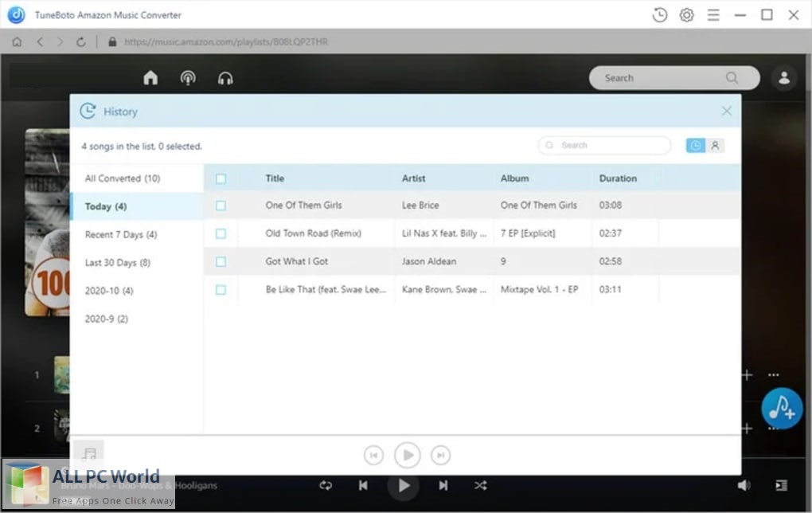The width and height of the screenshot is (812, 513).
Task: Click the History search field
Action: (x=604, y=146)
